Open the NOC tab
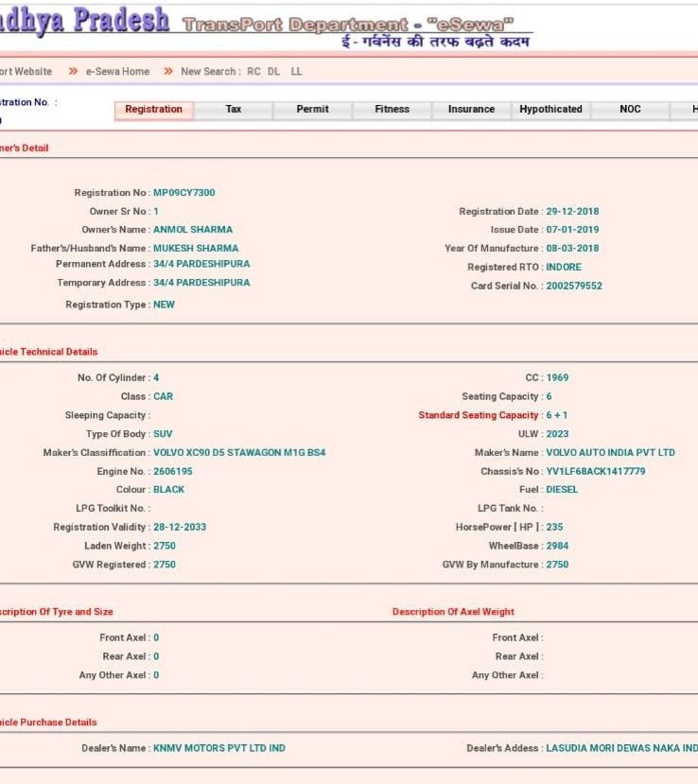This screenshot has height=784, width=698. pyautogui.click(x=630, y=110)
